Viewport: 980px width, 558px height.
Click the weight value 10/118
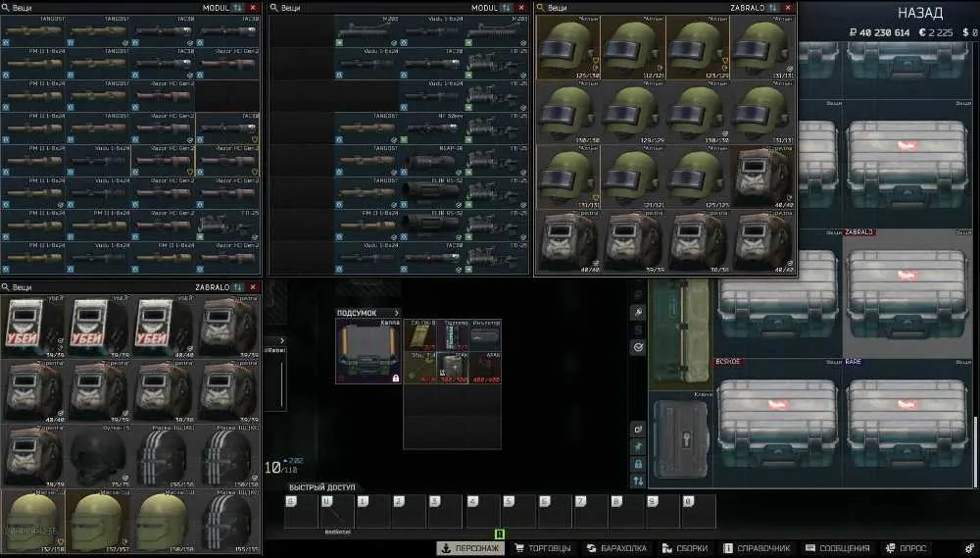[x=280, y=468]
